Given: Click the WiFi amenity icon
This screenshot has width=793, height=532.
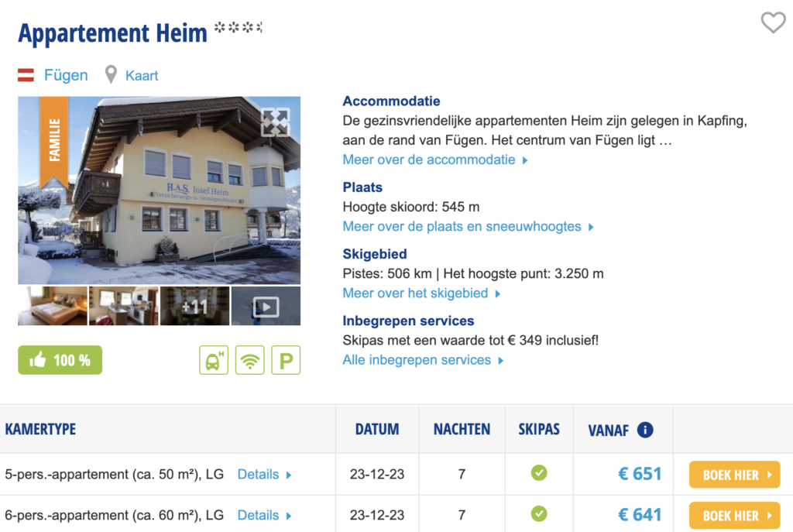Looking at the screenshot, I should (249, 360).
